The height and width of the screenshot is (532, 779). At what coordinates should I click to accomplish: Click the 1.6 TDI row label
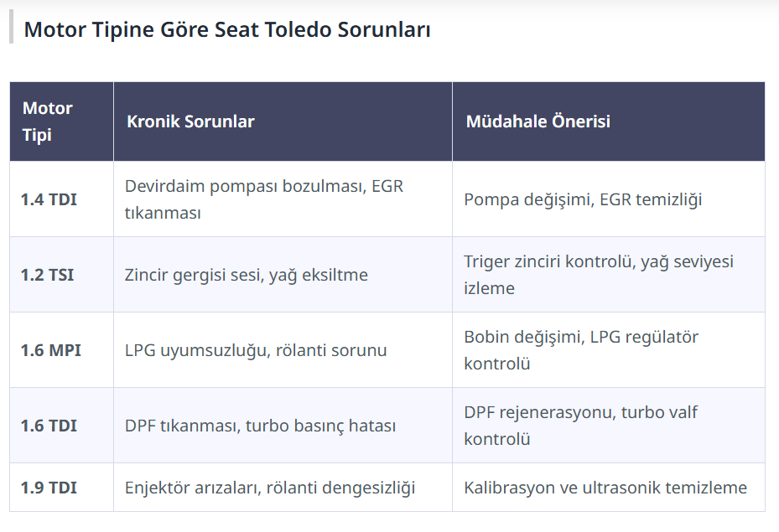(x=49, y=426)
